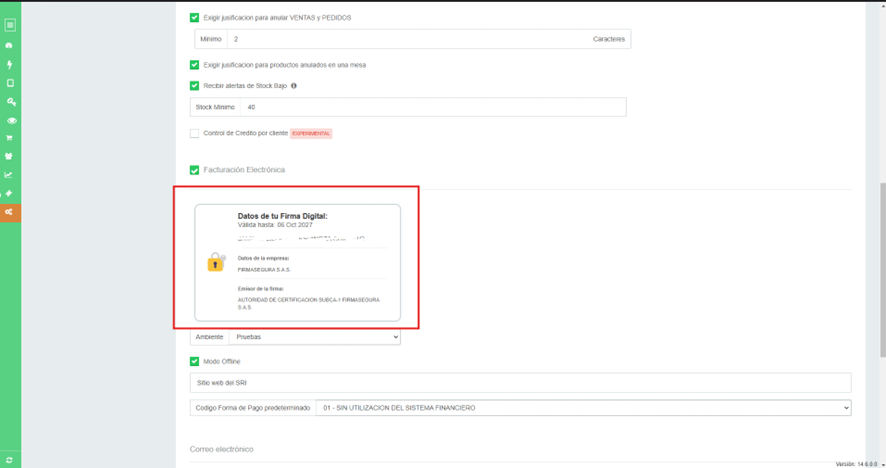Open the tablet icon in the sidebar
The image size is (886, 468).
click(10, 83)
